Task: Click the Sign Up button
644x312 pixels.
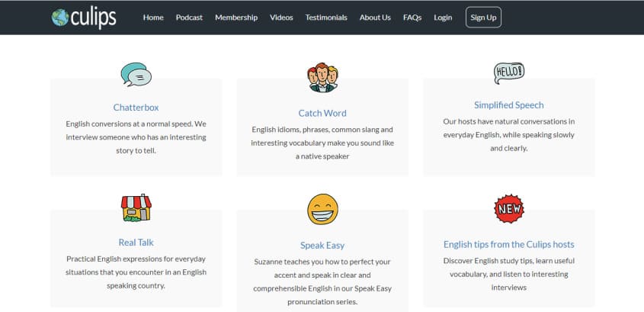Action: pyautogui.click(x=483, y=18)
